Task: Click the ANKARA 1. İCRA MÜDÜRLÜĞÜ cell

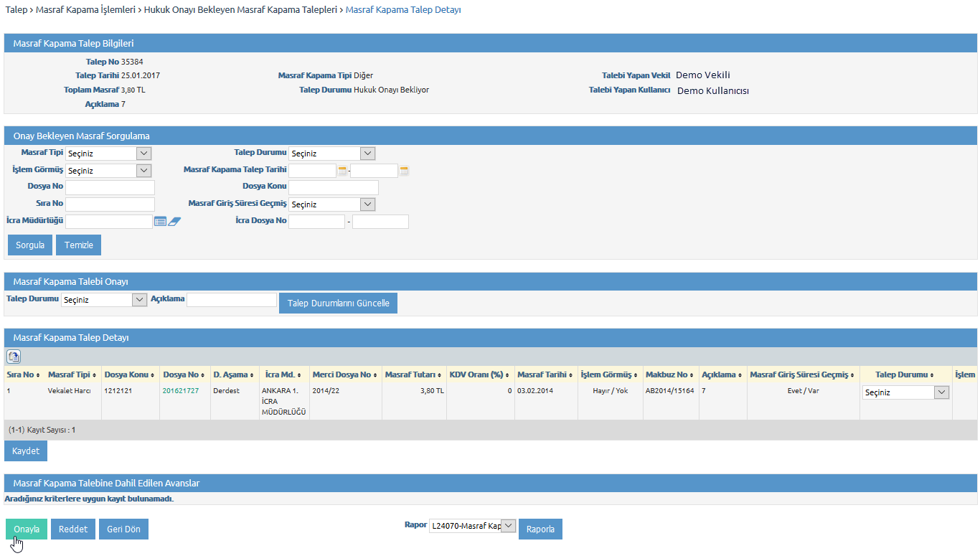Action: [x=284, y=401]
